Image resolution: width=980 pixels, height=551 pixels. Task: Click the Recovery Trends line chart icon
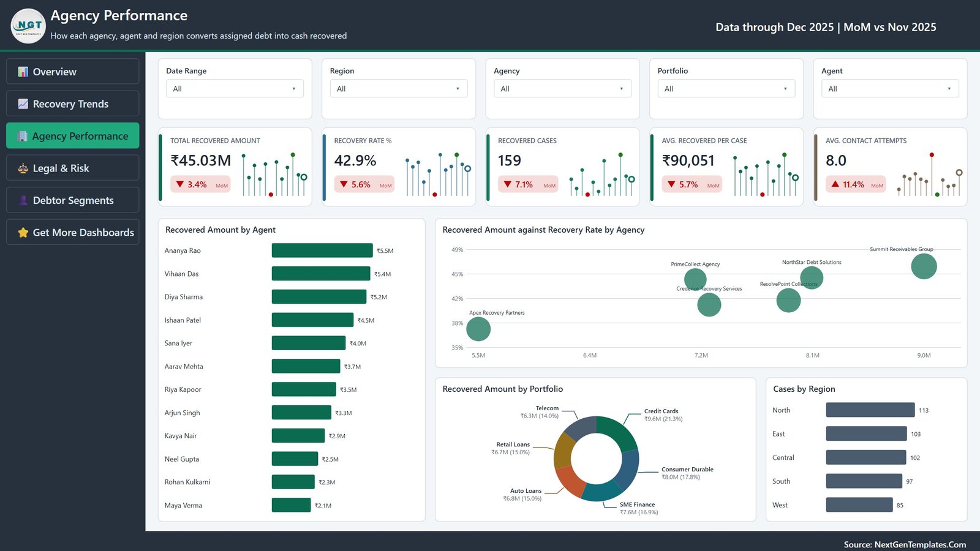(x=23, y=104)
